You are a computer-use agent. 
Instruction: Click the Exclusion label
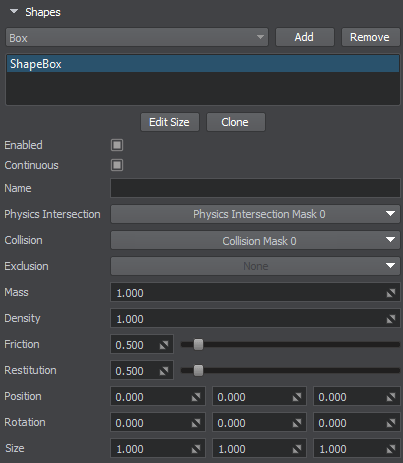pyautogui.click(x=26, y=266)
